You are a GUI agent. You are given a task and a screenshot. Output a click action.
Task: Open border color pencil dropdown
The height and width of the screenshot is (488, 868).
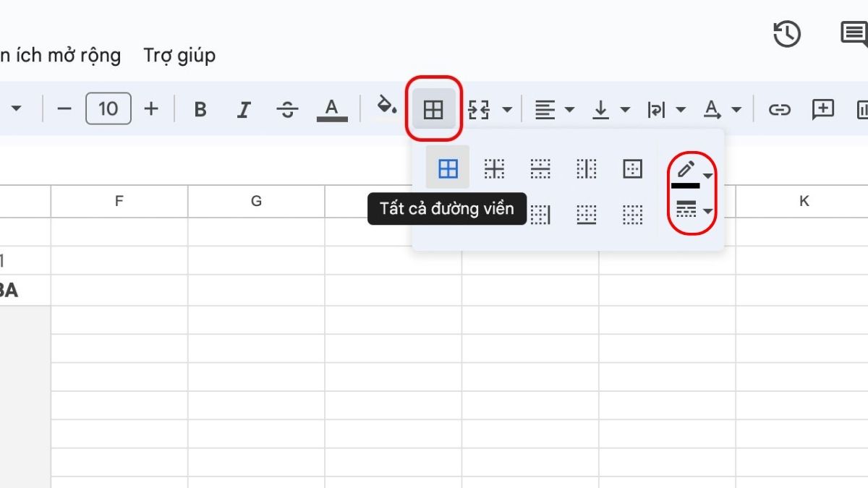coord(692,174)
